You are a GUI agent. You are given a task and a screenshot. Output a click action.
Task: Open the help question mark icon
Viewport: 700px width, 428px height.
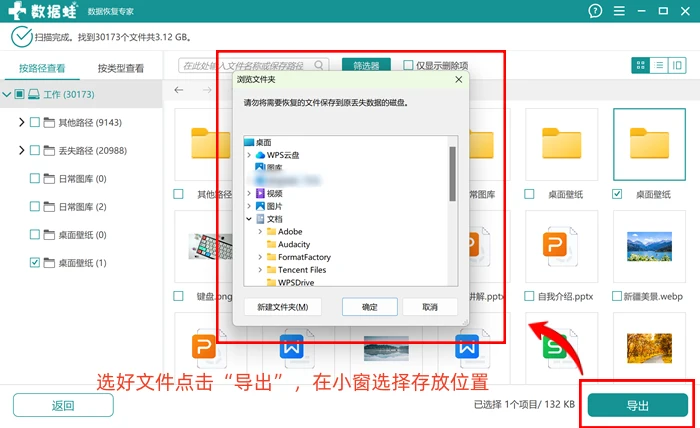coord(595,11)
